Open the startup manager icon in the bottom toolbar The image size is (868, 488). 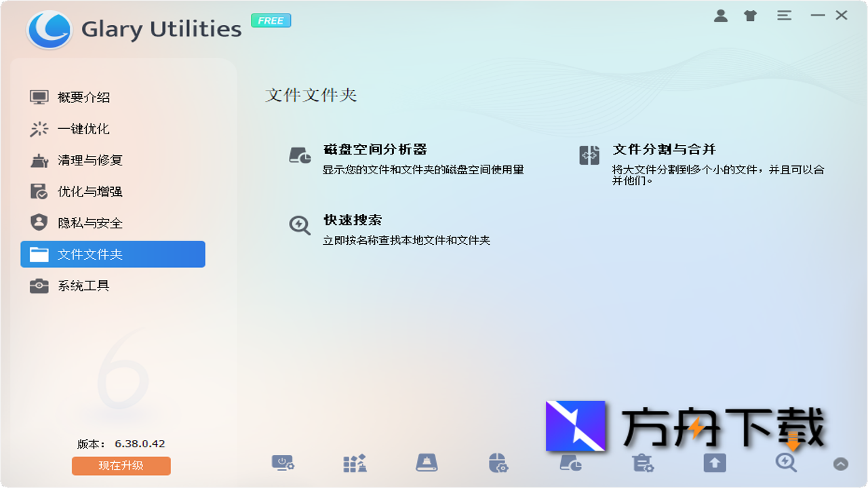click(x=283, y=463)
